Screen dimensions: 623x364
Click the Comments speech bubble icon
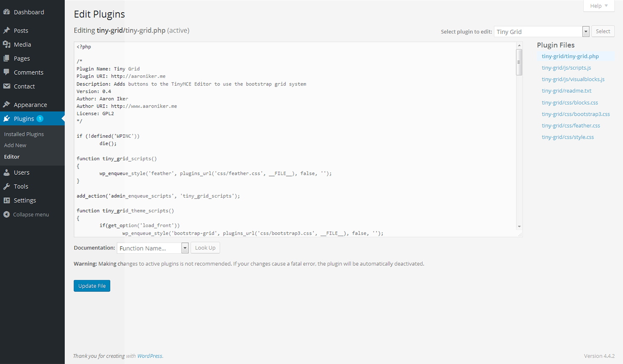click(x=7, y=72)
